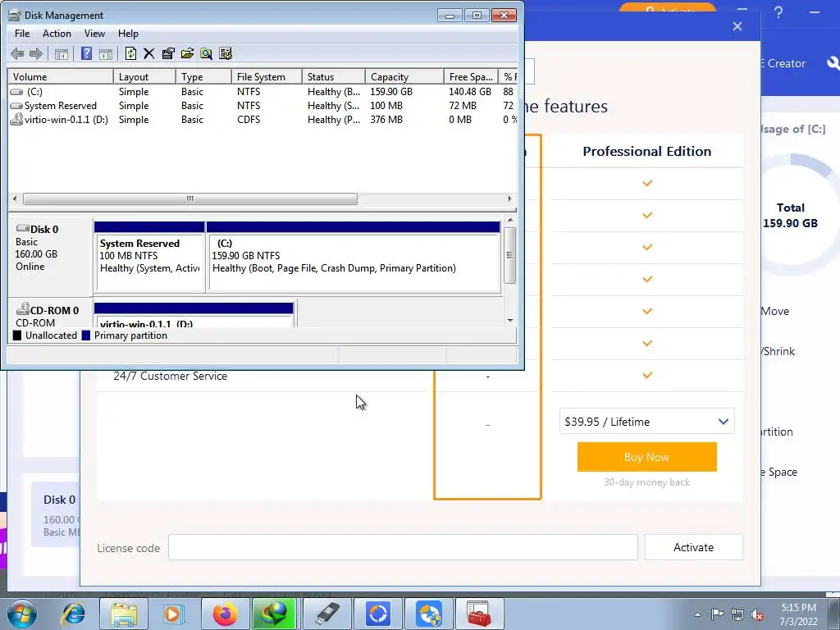Click the help question mark in partition app

778,12
